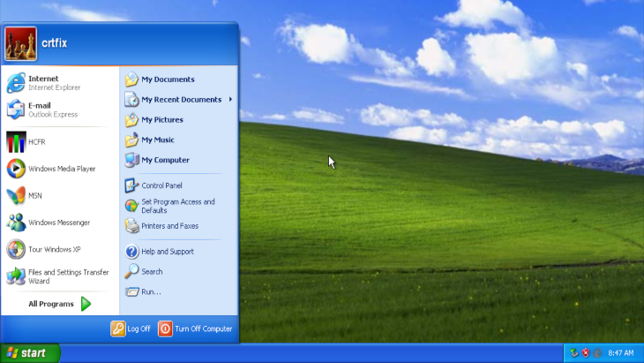Open the HCFR application
The height and width of the screenshot is (363, 644).
tap(35, 141)
